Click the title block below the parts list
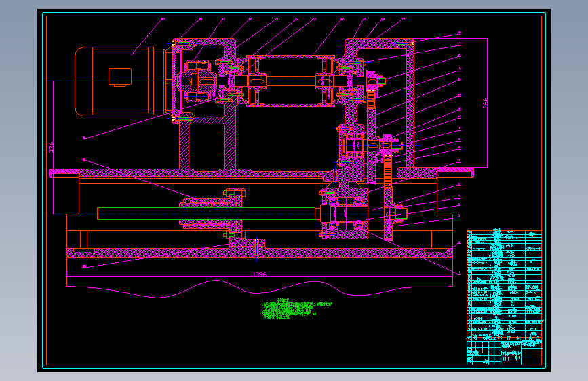 pos(504,352)
